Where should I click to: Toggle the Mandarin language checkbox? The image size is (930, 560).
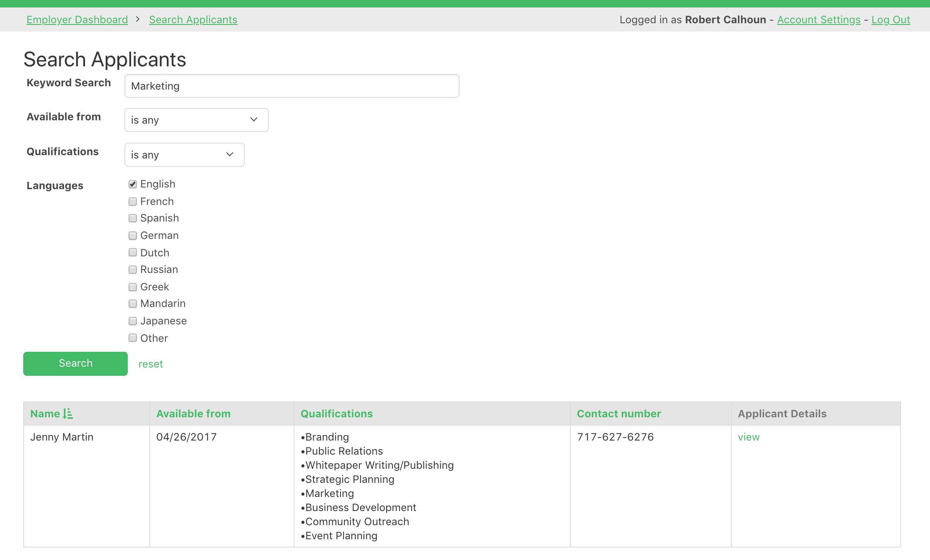(133, 303)
